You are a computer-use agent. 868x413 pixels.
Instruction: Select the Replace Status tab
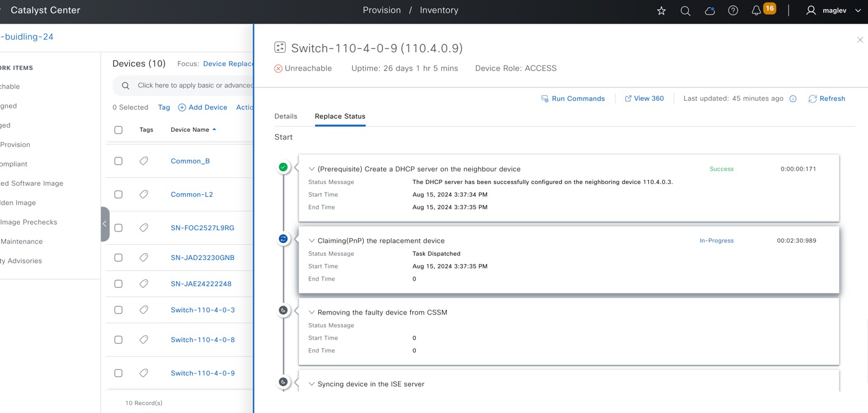(x=340, y=116)
